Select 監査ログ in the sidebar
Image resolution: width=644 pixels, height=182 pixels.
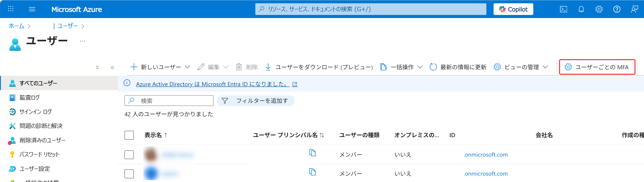(29, 97)
